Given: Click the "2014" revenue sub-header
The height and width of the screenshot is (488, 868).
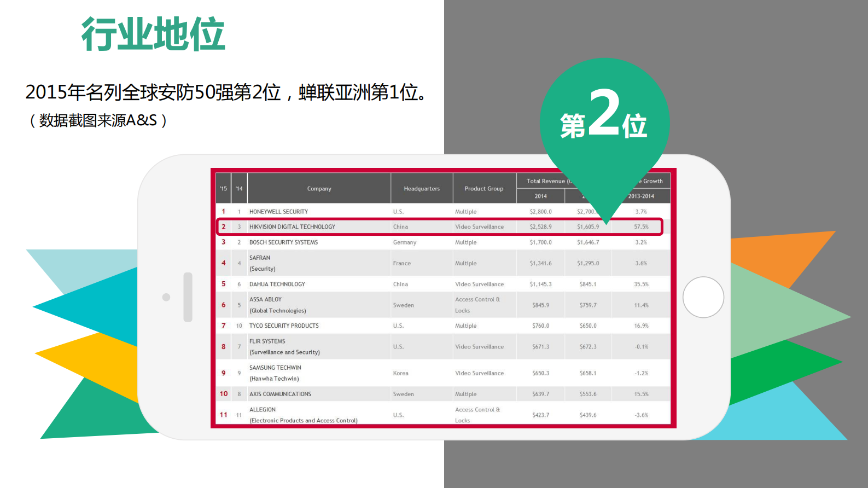Looking at the screenshot, I should (x=541, y=196).
